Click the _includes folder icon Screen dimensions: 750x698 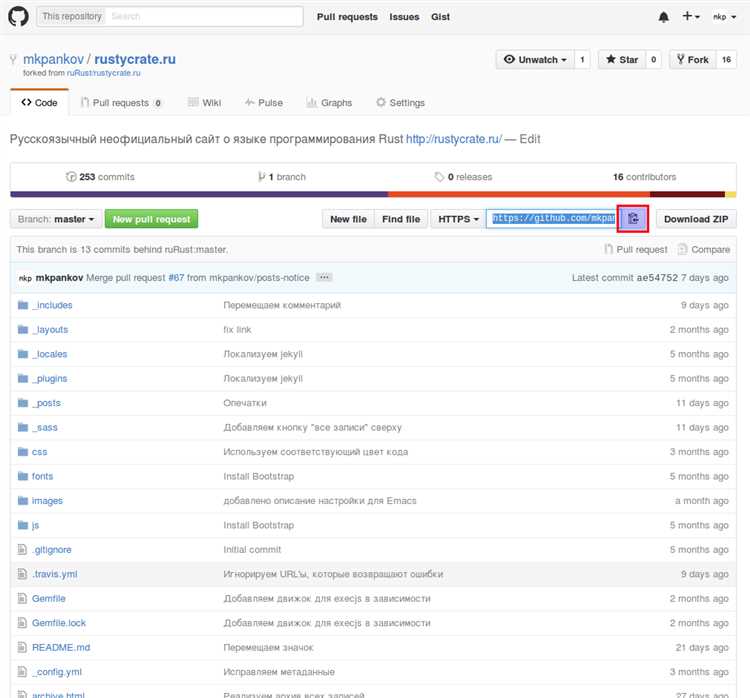click(x=22, y=305)
